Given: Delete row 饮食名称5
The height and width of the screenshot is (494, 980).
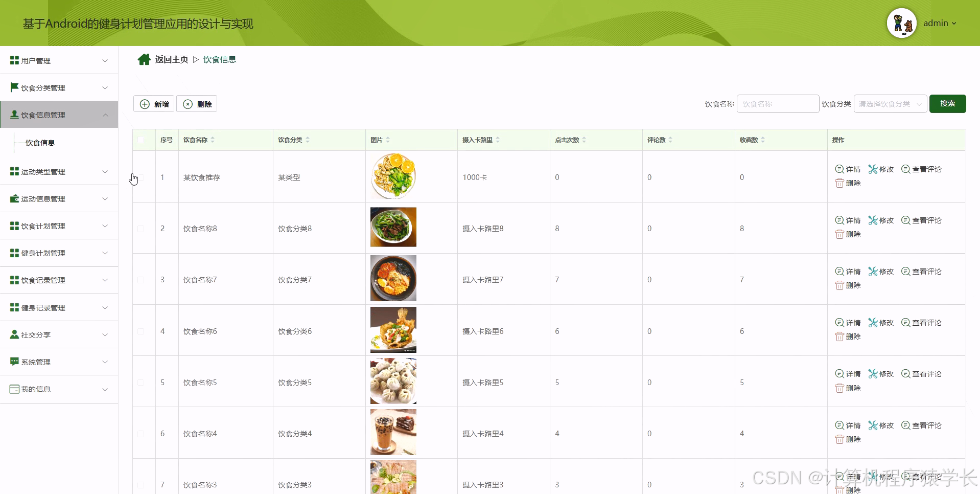Looking at the screenshot, I should (x=848, y=388).
